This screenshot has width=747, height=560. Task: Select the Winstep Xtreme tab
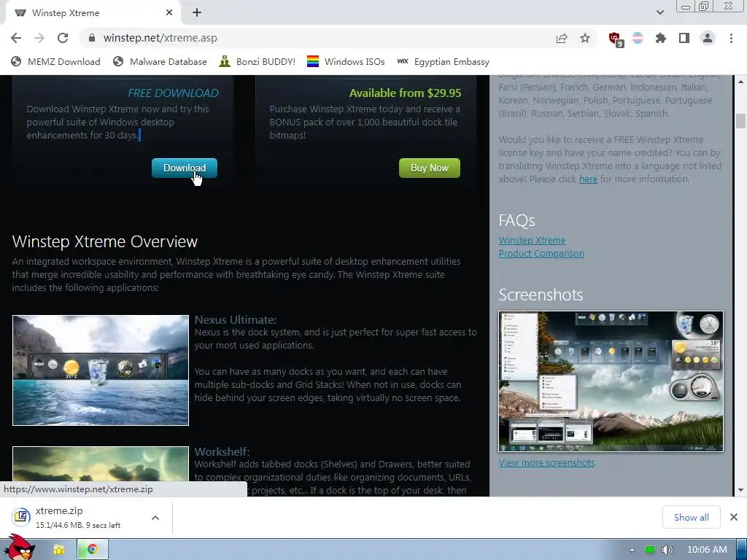93,13
